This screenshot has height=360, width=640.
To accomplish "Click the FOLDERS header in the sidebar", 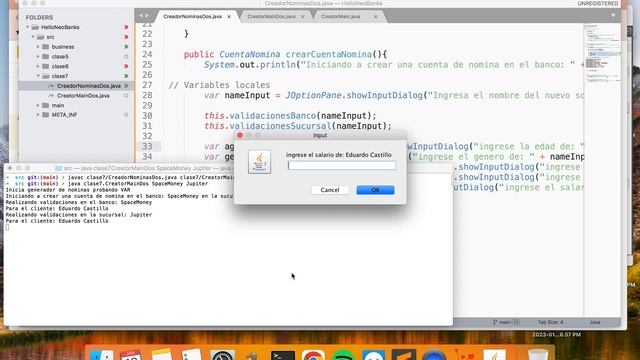I will [x=39, y=17].
